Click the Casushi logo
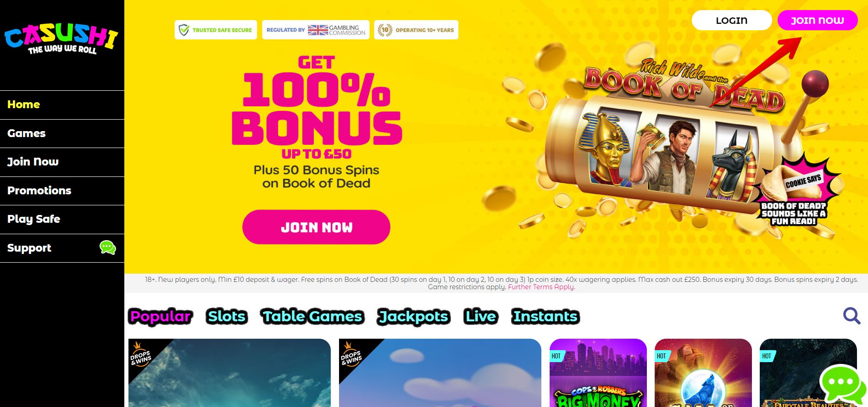 [61, 39]
